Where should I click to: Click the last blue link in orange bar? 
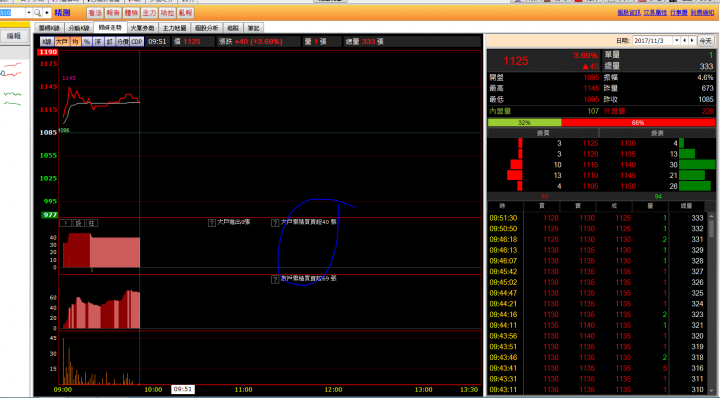tap(702, 13)
